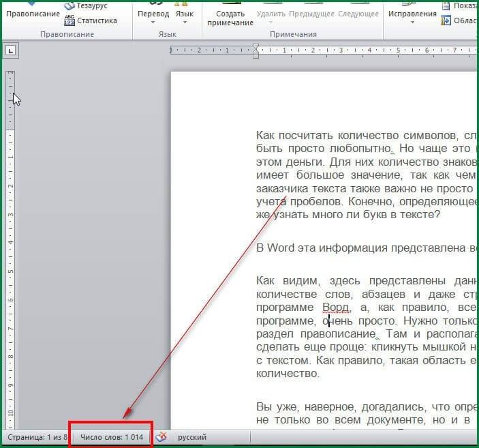Open the Тезаурус thesaurus tool
Screen dimensions: 479x448
(x=69, y=5)
